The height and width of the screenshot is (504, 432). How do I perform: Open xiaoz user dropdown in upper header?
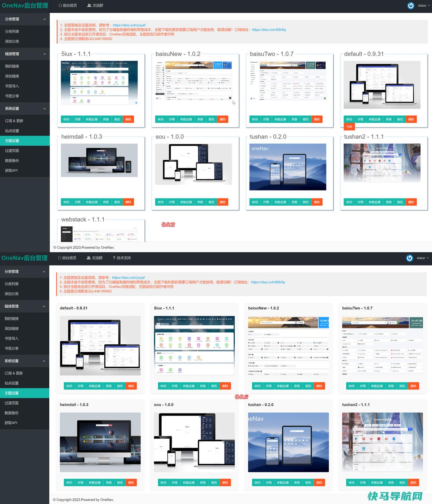pos(424,5)
